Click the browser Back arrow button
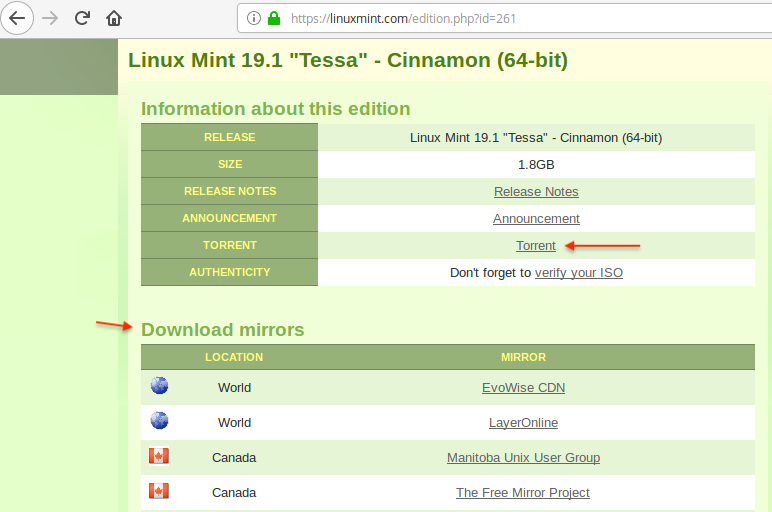772x512 pixels. [17, 18]
